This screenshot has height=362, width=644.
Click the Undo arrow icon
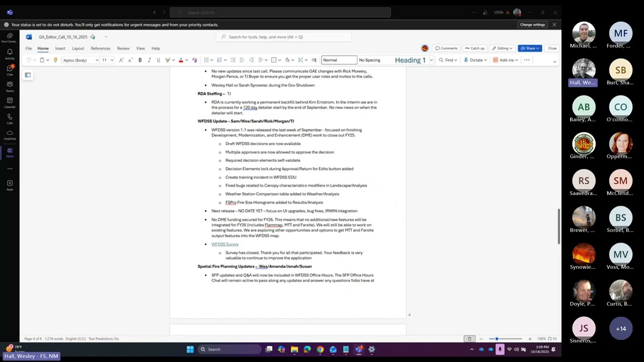pos(29,60)
